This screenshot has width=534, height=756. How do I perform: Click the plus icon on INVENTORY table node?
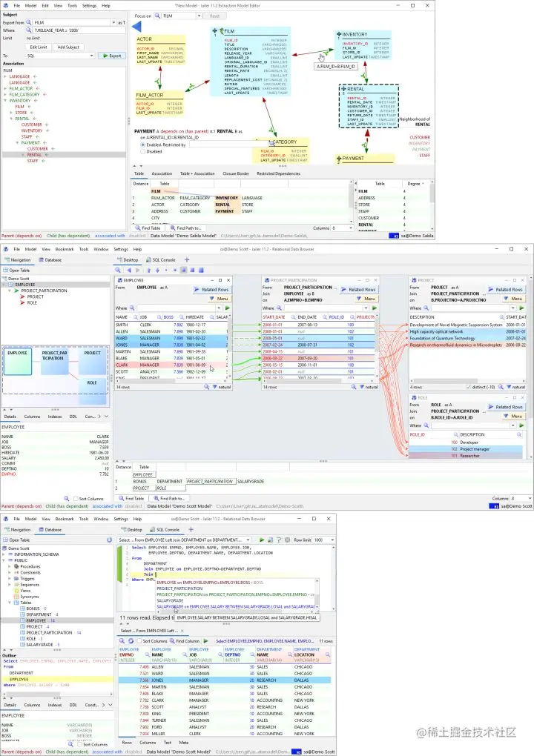(x=339, y=34)
